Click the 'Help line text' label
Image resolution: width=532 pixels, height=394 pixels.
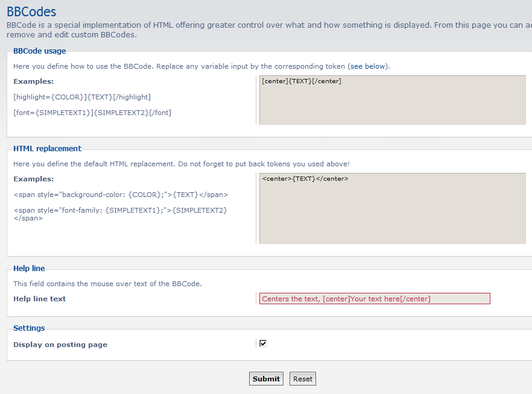[x=40, y=299]
